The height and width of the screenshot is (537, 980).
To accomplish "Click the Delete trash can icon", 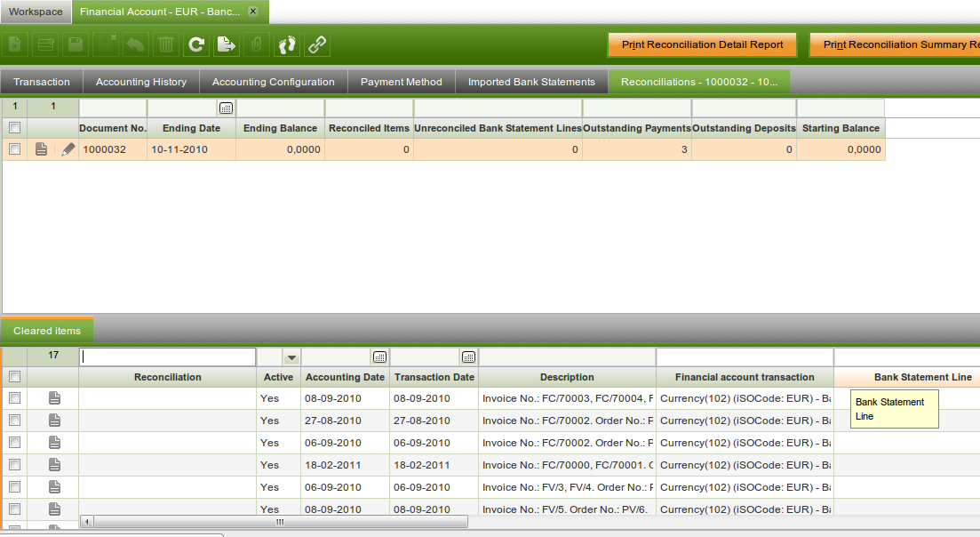I will 165,44.
